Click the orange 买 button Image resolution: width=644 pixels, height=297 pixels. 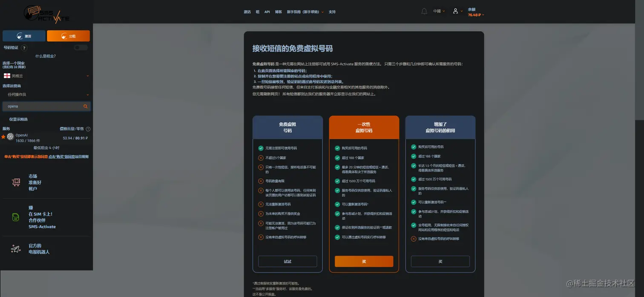coord(364,261)
